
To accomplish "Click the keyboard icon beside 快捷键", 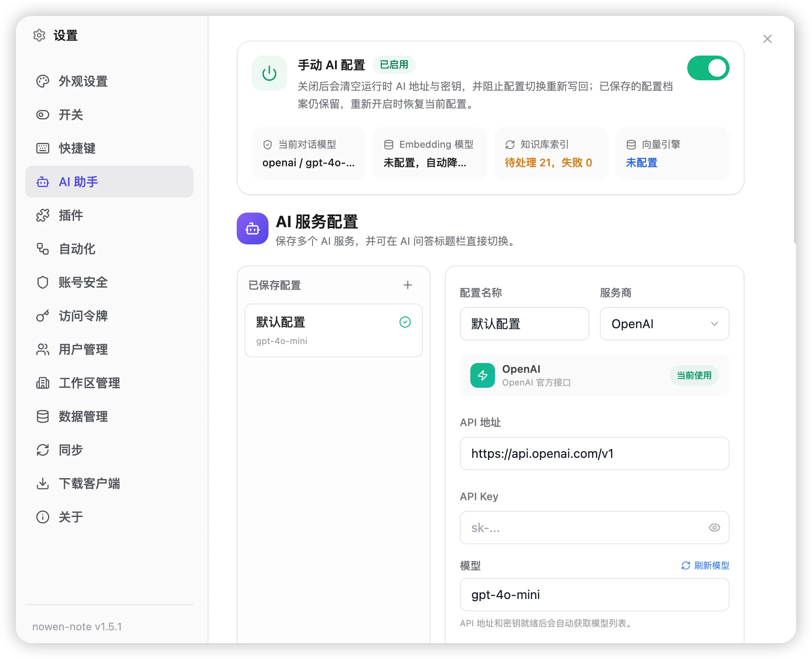I will [x=43, y=148].
